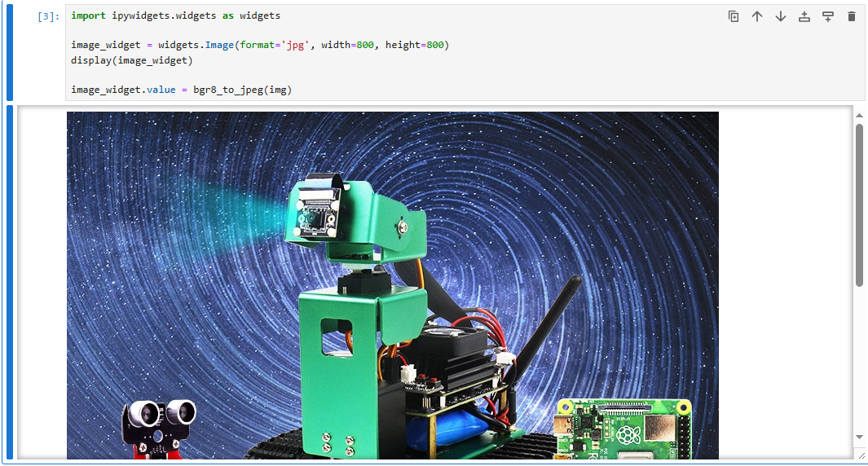Click the output scrollbar down arrow
This screenshot has width=868, height=466.
click(859, 437)
